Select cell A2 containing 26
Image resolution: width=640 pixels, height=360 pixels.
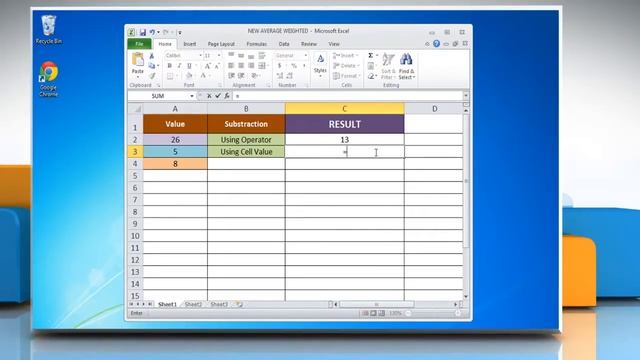click(175, 140)
